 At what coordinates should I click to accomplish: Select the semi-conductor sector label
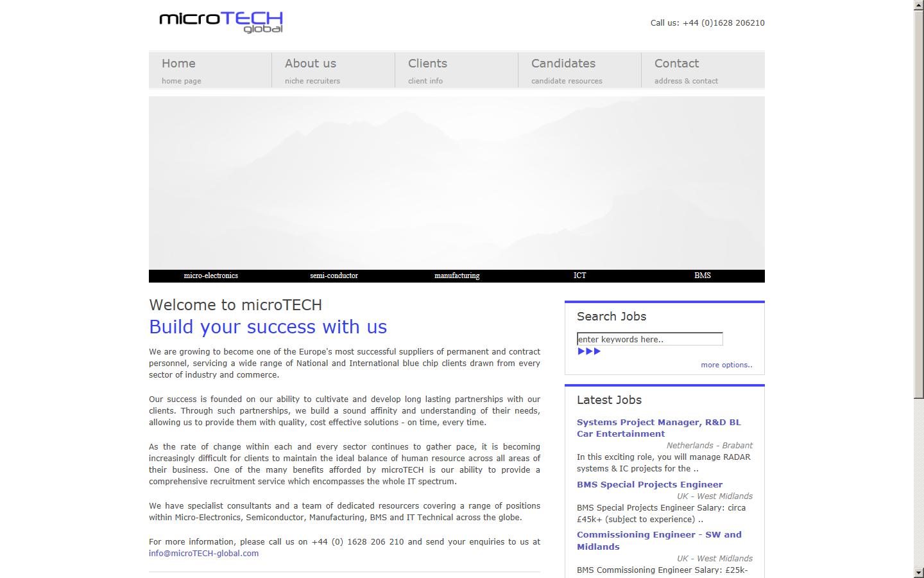click(x=334, y=276)
